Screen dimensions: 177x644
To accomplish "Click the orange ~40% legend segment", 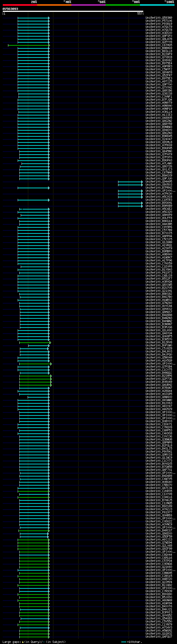I will [x=54, y=5].
